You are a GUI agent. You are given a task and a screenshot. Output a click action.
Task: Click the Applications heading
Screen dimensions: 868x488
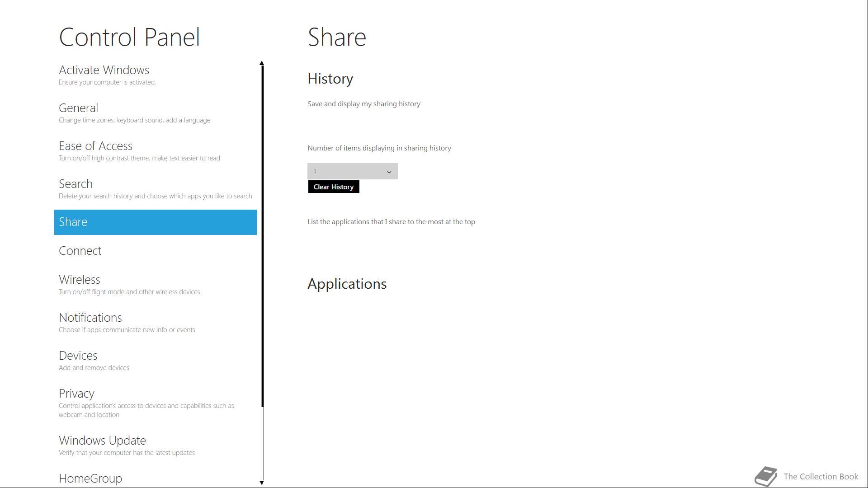[x=347, y=284]
